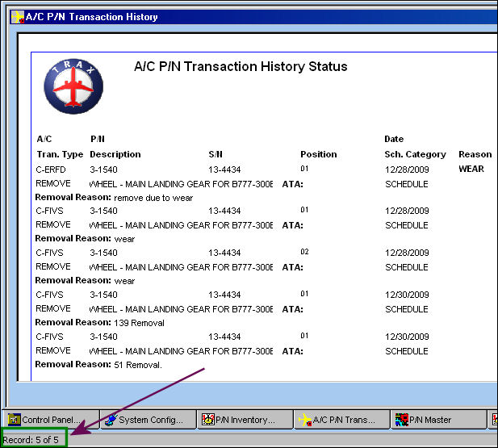Click WHEEL description above '51 Removal.'
Viewport: 498px width, 448px height.
tap(181, 351)
